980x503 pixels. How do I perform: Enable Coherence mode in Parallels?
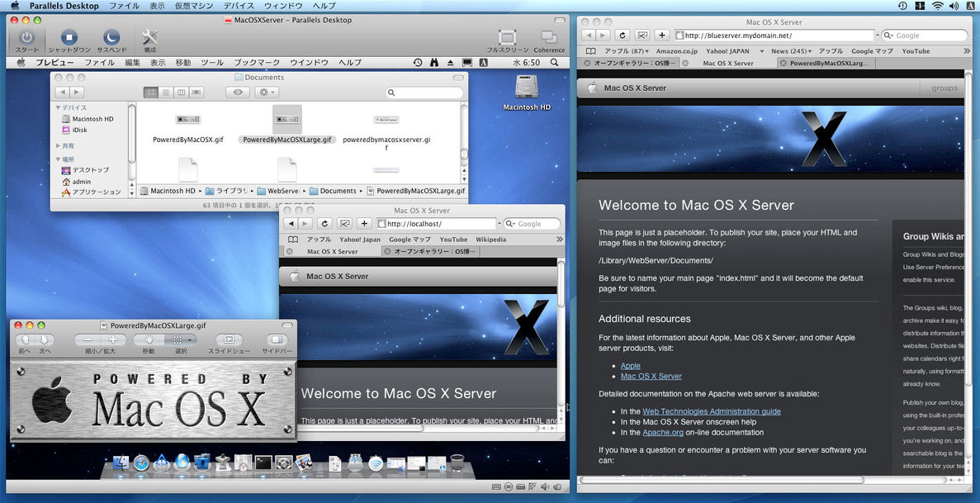549,37
